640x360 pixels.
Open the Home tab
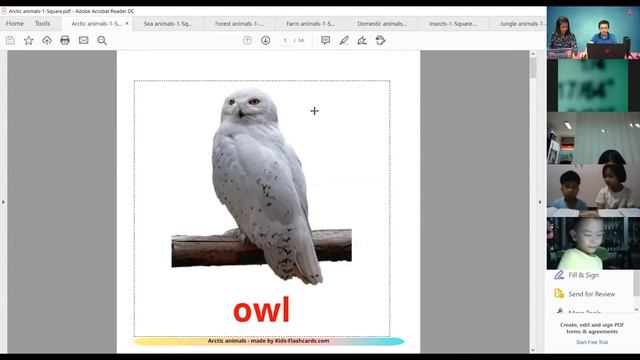click(15, 24)
